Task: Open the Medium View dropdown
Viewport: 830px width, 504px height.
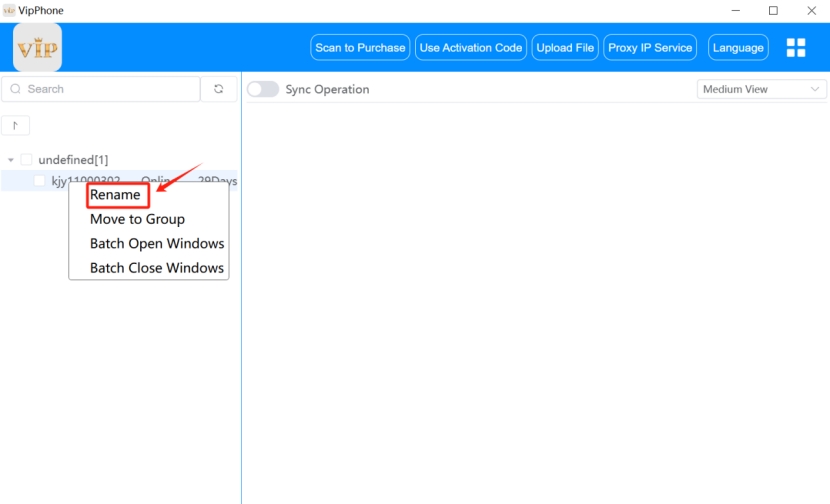Action: tap(761, 89)
